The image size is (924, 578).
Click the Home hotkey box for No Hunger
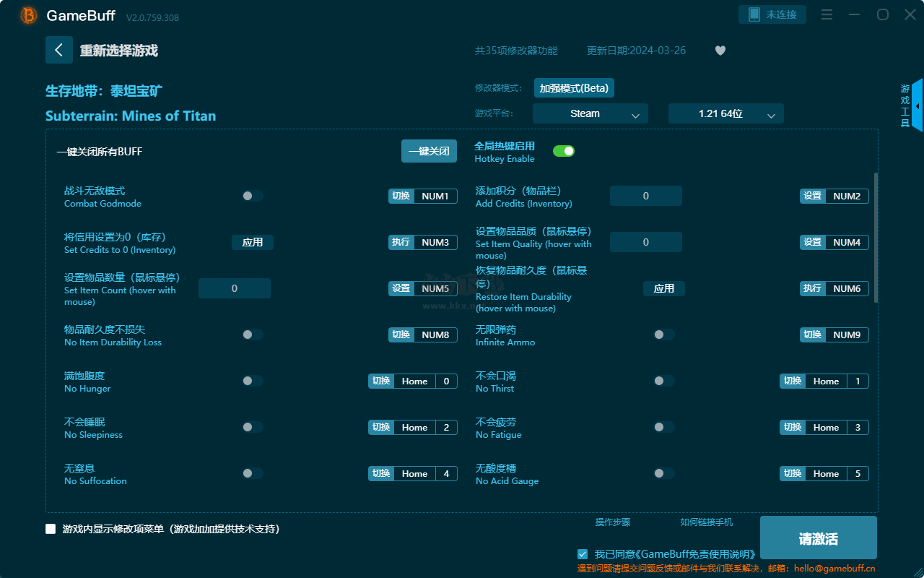pos(414,381)
